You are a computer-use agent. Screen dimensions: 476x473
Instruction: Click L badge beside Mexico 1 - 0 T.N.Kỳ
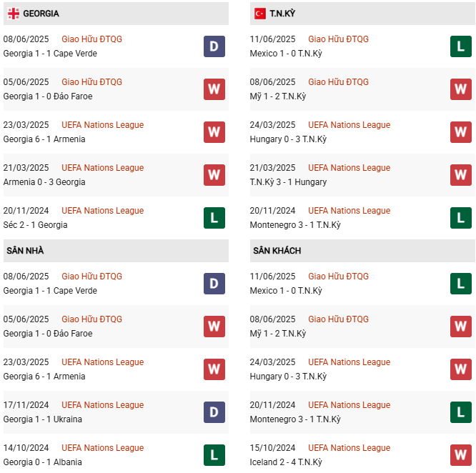tap(460, 46)
